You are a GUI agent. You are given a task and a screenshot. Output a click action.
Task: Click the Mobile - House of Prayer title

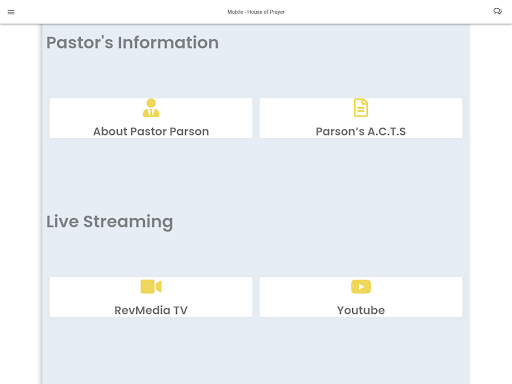pos(256,12)
